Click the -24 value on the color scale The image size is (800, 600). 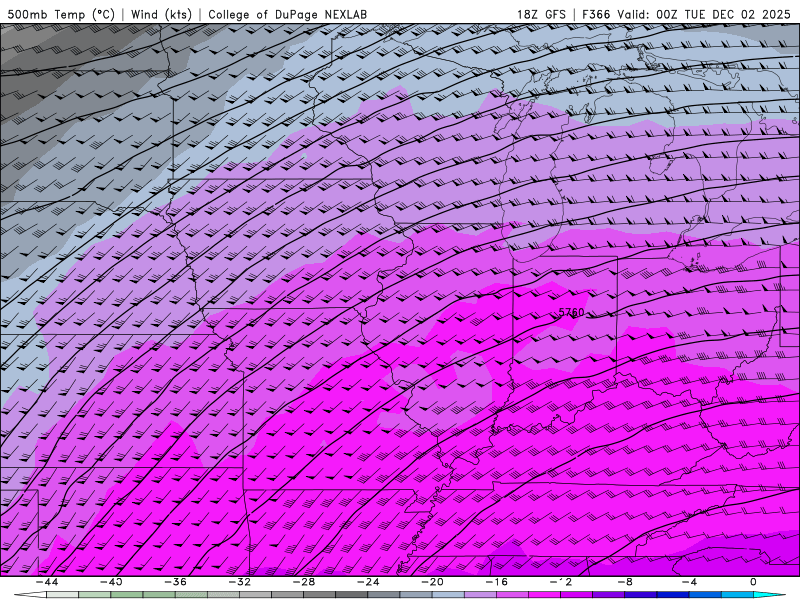368,582
